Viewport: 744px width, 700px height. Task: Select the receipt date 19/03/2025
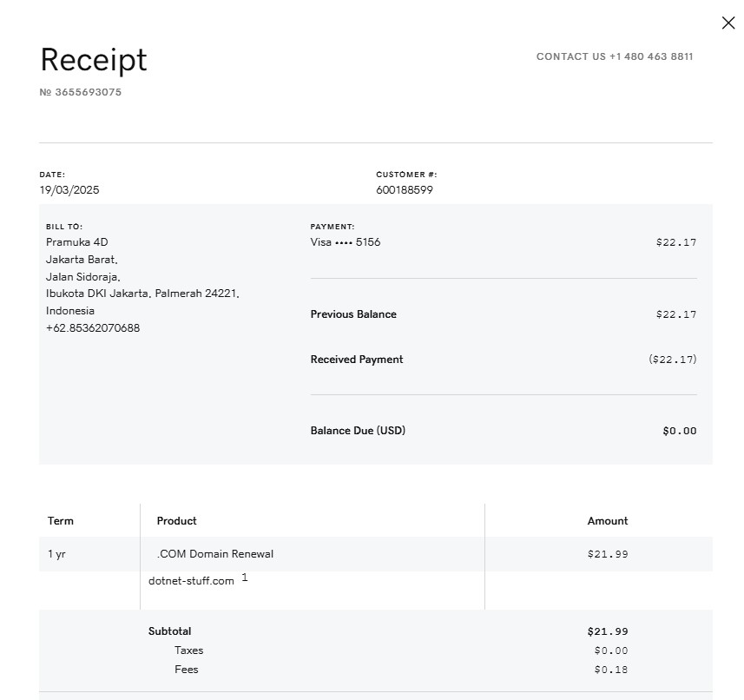coord(69,190)
